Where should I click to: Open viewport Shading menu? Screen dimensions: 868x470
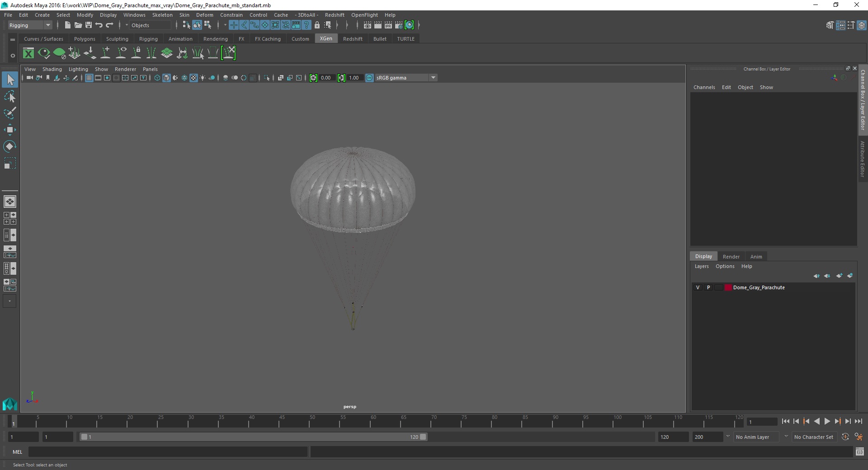click(52, 69)
